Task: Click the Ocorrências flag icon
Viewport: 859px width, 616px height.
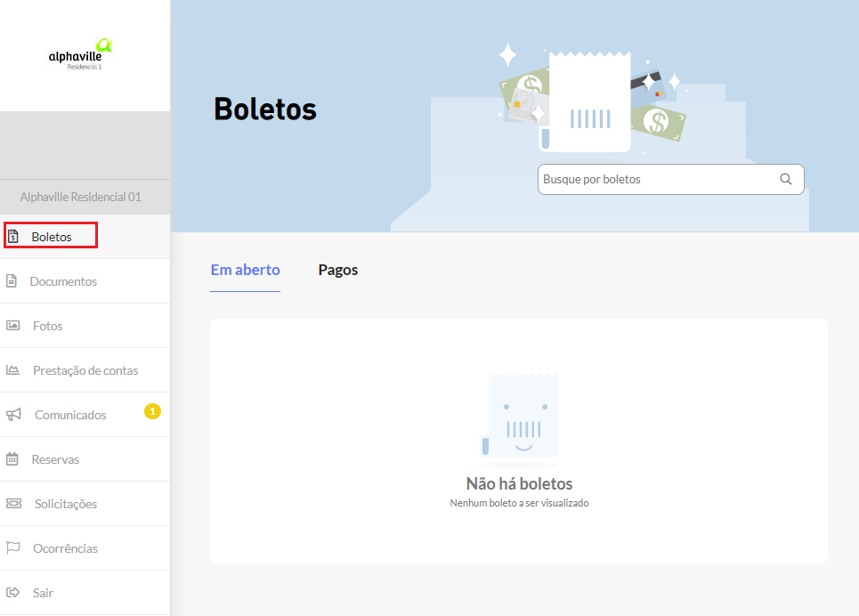Action: [x=12, y=548]
